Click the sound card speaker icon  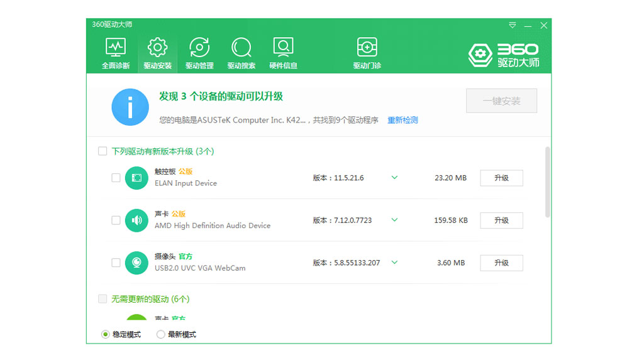(136, 220)
